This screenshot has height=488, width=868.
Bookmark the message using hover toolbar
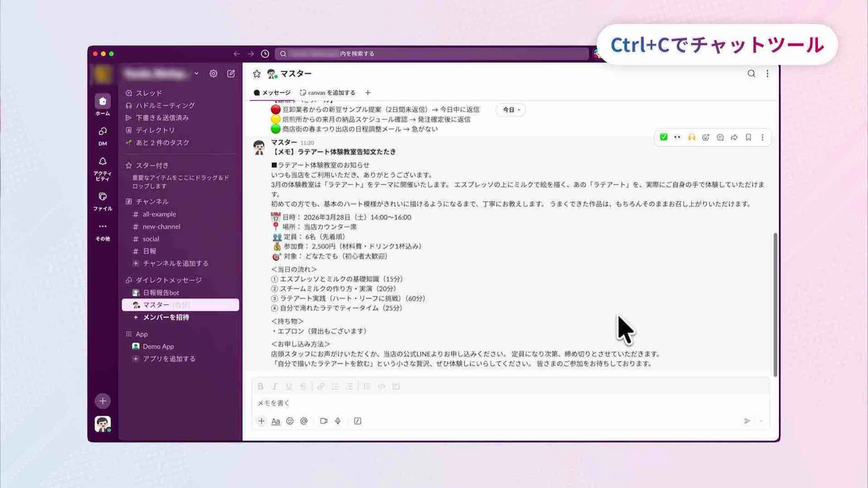point(748,137)
